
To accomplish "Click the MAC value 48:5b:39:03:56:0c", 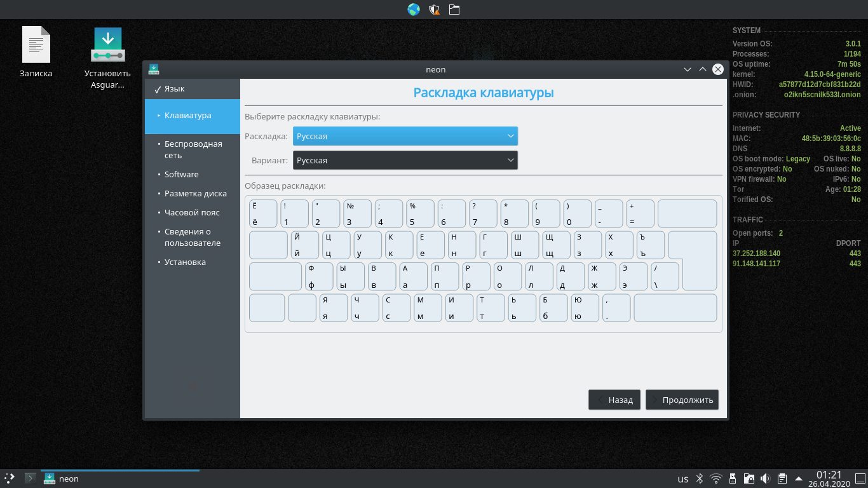I will (x=831, y=139).
